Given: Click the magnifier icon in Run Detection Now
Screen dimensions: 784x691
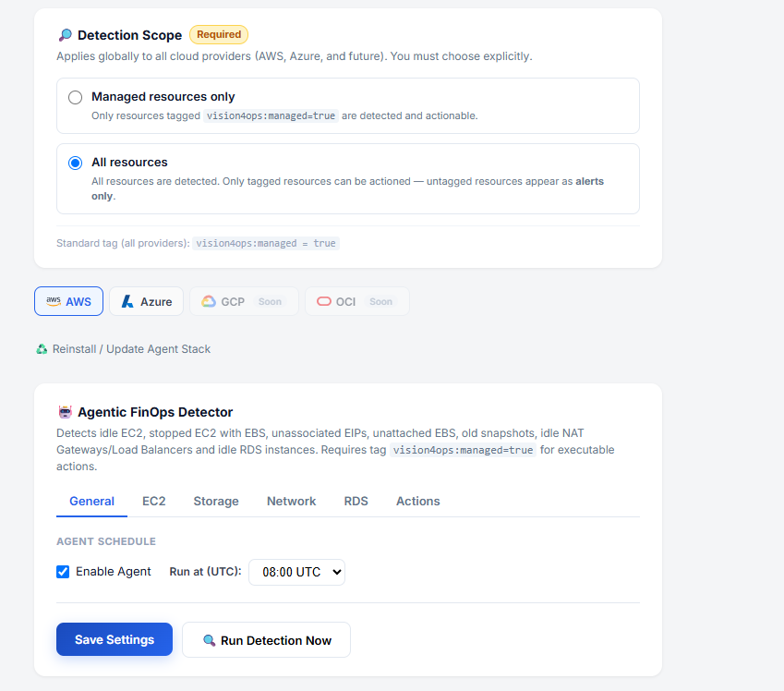Looking at the screenshot, I should pyautogui.click(x=209, y=640).
